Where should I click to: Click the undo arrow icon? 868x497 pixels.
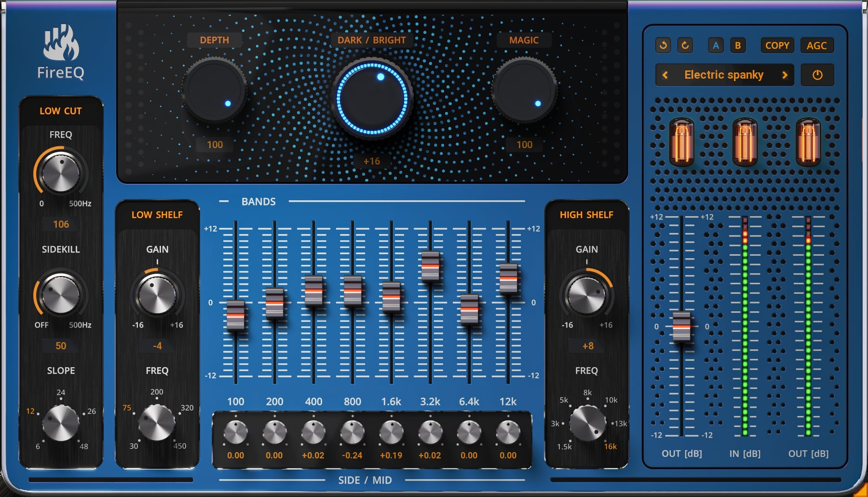(663, 45)
